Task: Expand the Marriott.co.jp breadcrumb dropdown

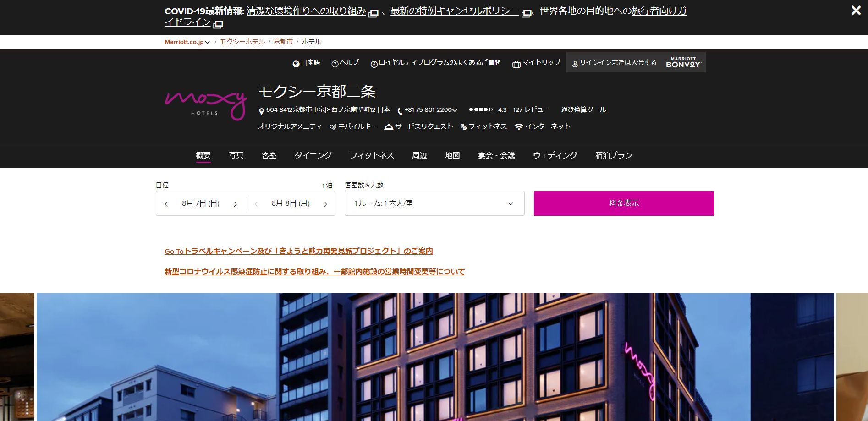Action: click(187, 42)
